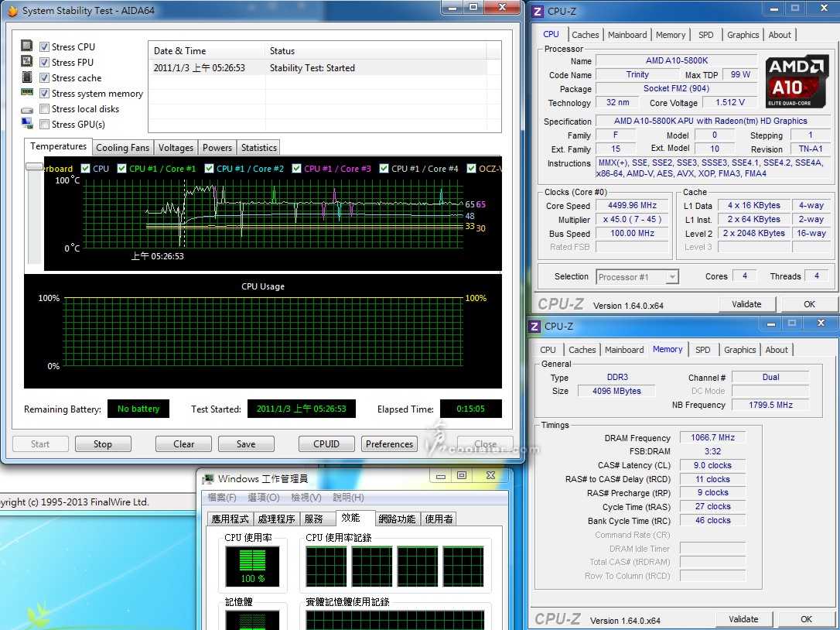The width and height of the screenshot is (840, 630).
Task: Click the temperature graph vertical slider thumb
Action: tap(35, 166)
